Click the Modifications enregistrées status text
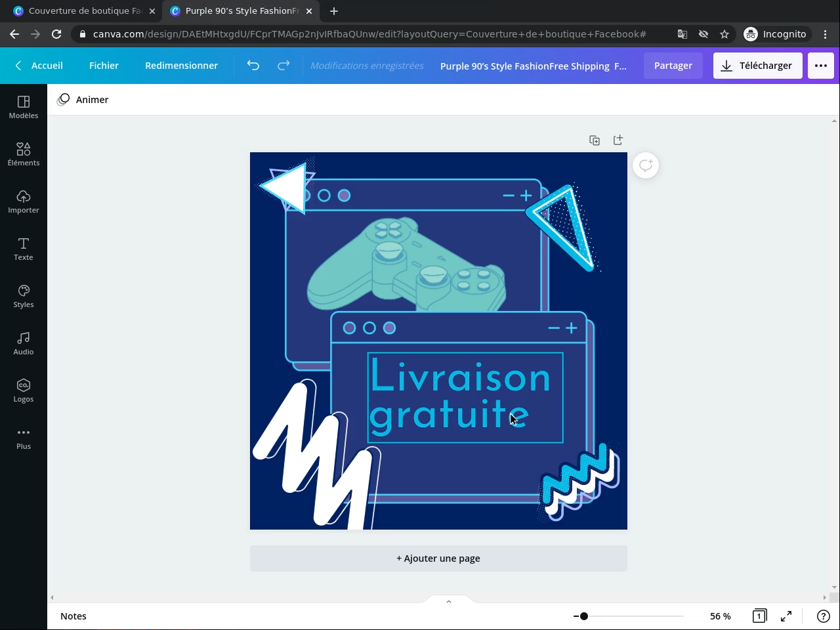840x630 pixels. pyautogui.click(x=367, y=66)
